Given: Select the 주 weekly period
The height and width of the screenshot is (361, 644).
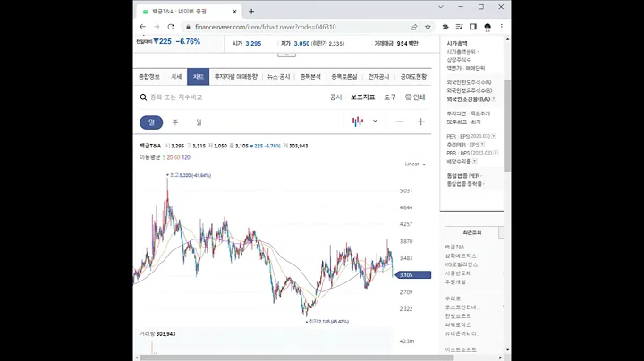Looking at the screenshot, I should (x=175, y=122).
